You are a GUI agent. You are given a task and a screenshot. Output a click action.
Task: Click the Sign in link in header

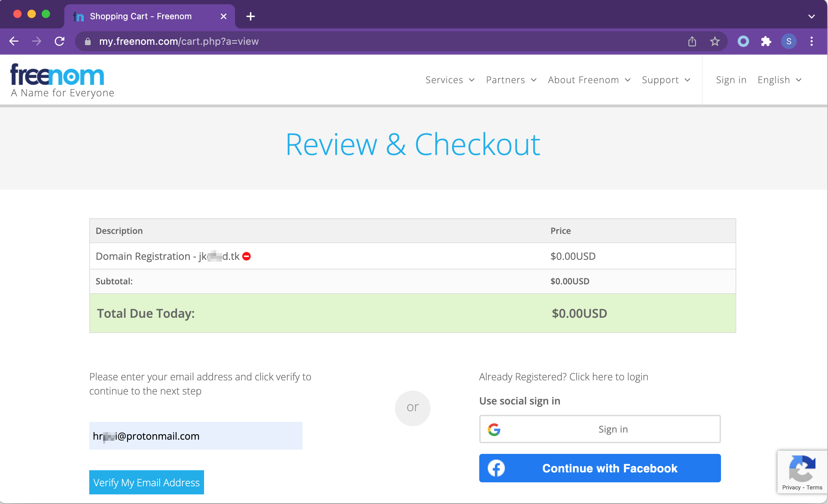[731, 80]
